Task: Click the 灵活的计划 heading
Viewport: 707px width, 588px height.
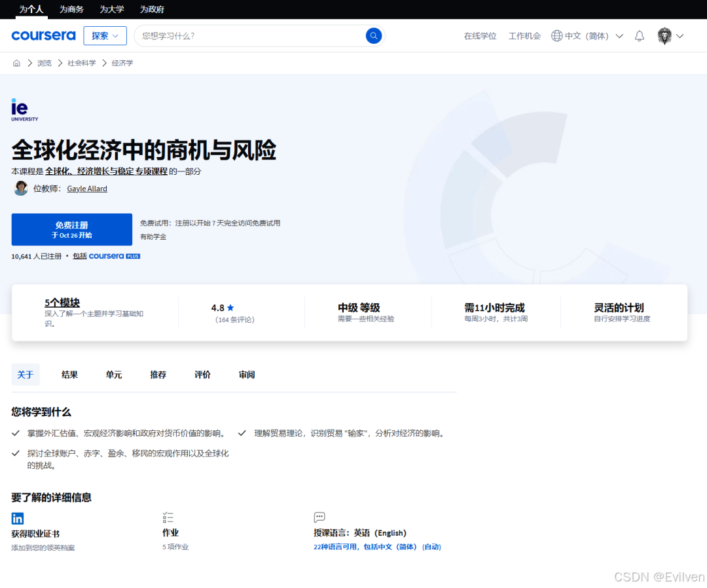Action: point(619,308)
